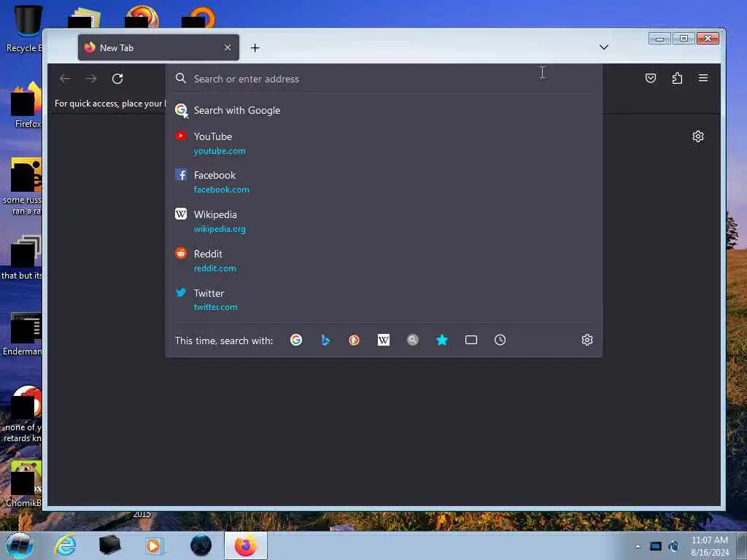This screenshot has height=560, width=747.
Task: Click the 'For quick access' bookmarks toolbar text
Action: pyautogui.click(x=110, y=104)
